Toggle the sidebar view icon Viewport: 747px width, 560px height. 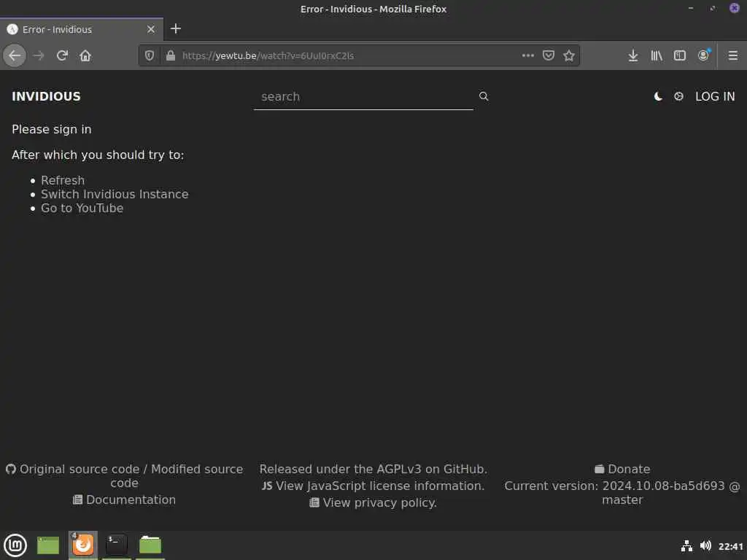coord(680,55)
